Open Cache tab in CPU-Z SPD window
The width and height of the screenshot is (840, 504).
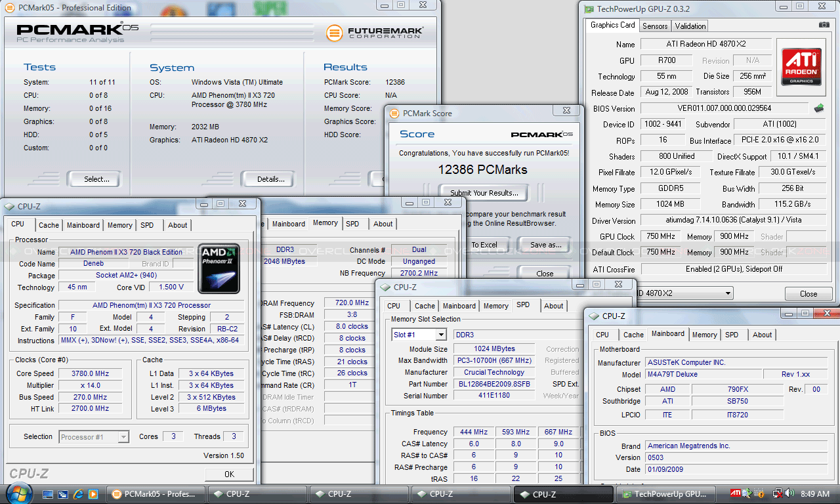pyautogui.click(x=425, y=306)
